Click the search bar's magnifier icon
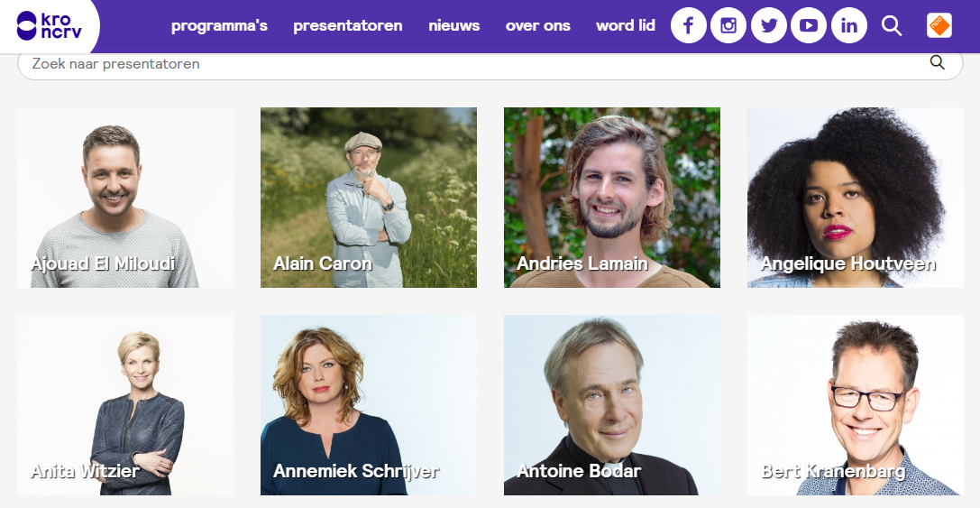Image resolution: width=980 pixels, height=508 pixels. [x=938, y=62]
